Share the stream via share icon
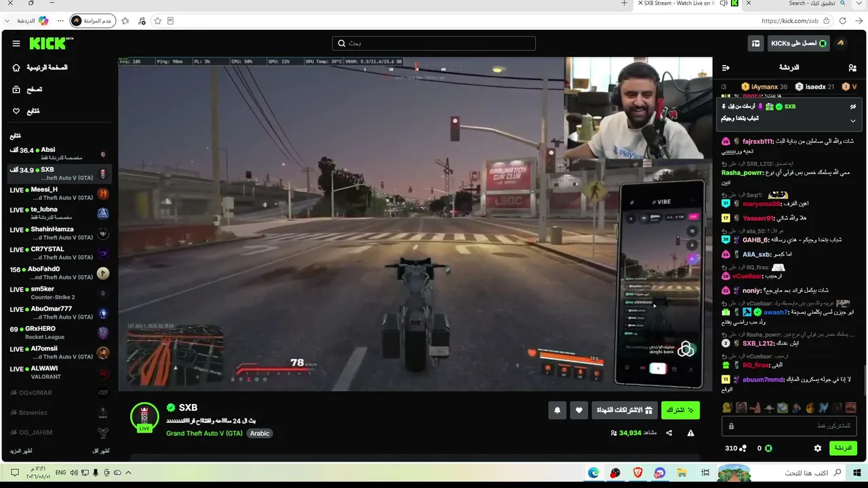868x488 pixels. click(669, 433)
